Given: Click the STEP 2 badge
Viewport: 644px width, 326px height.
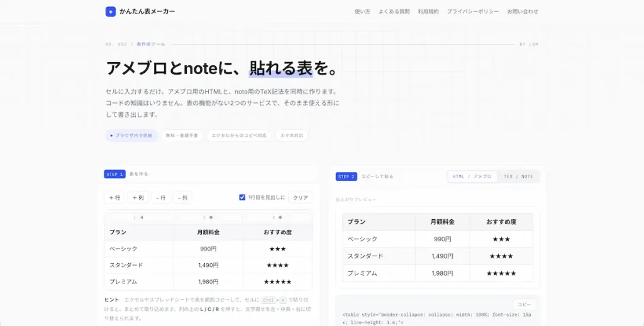Looking at the screenshot, I should pyautogui.click(x=347, y=177).
